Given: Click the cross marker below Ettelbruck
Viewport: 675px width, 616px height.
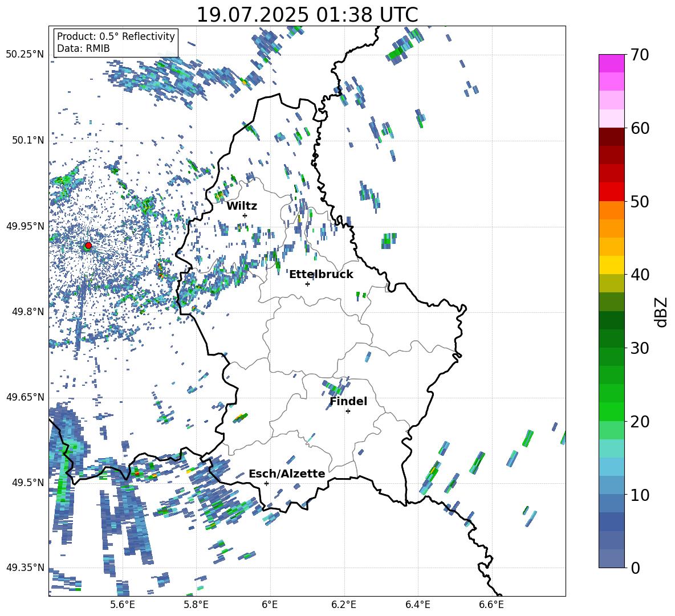Looking at the screenshot, I should [307, 284].
